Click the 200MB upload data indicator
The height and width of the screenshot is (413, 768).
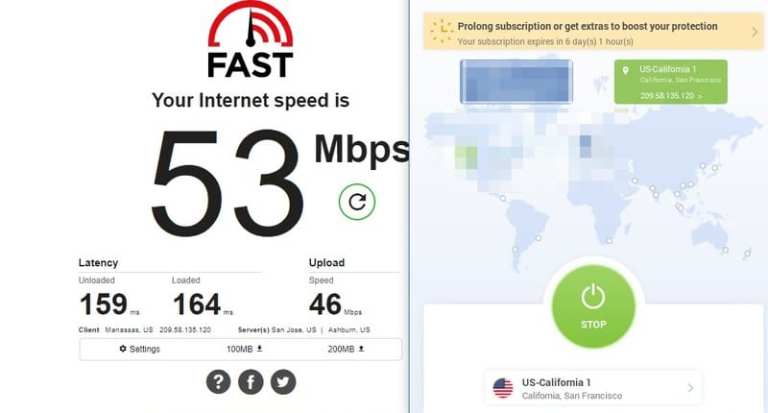coord(346,349)
